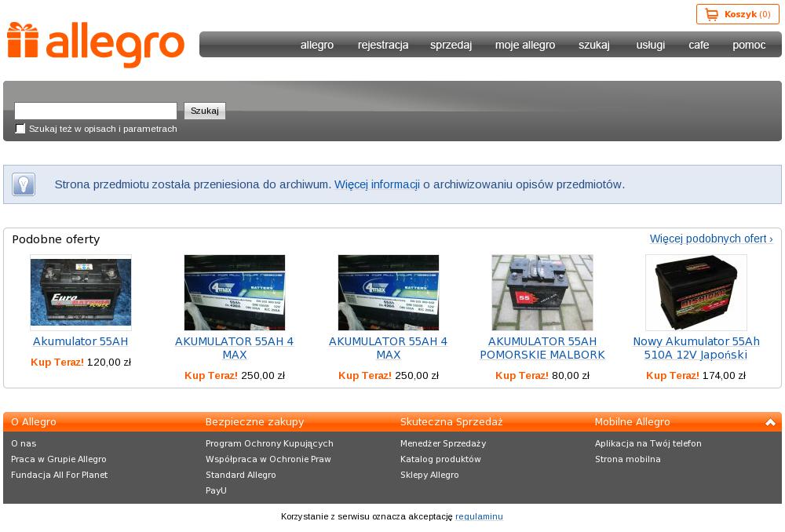This screenshot has height=532, width=785.
Task: Visit cafe from the top navigation
Action: click(699, 45)
